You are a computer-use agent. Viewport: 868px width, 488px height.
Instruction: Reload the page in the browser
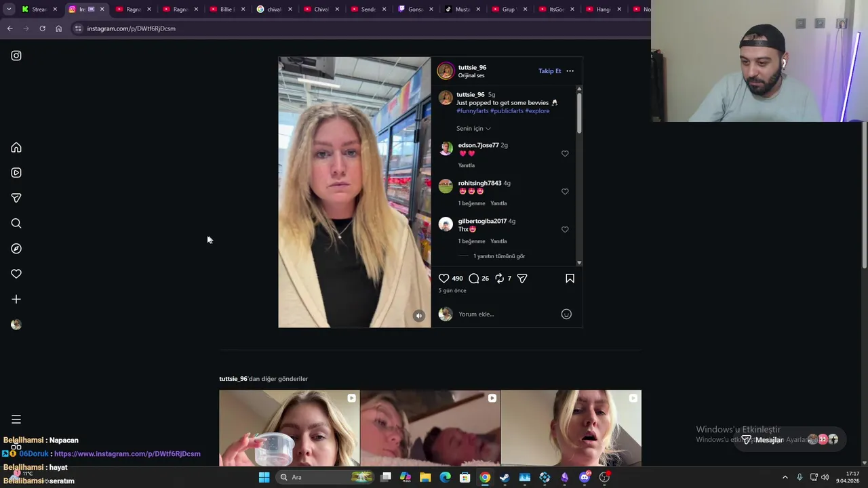(42, 28)
